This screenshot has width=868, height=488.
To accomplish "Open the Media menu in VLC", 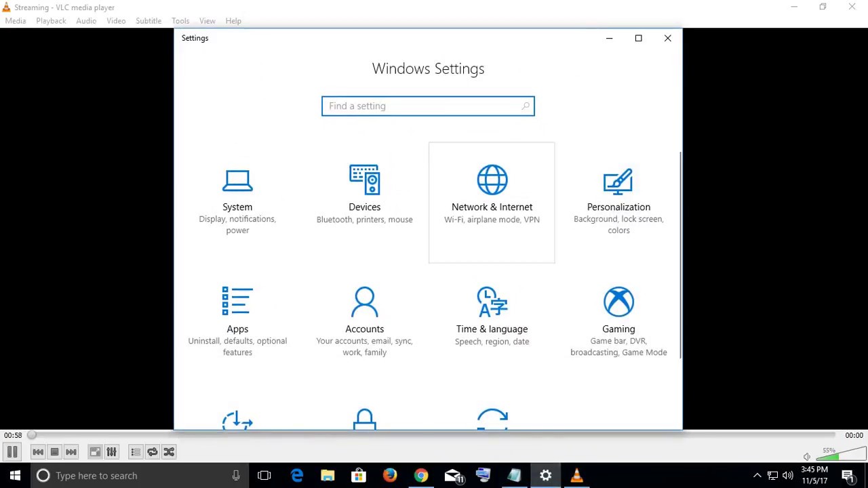I will (15, 21).
